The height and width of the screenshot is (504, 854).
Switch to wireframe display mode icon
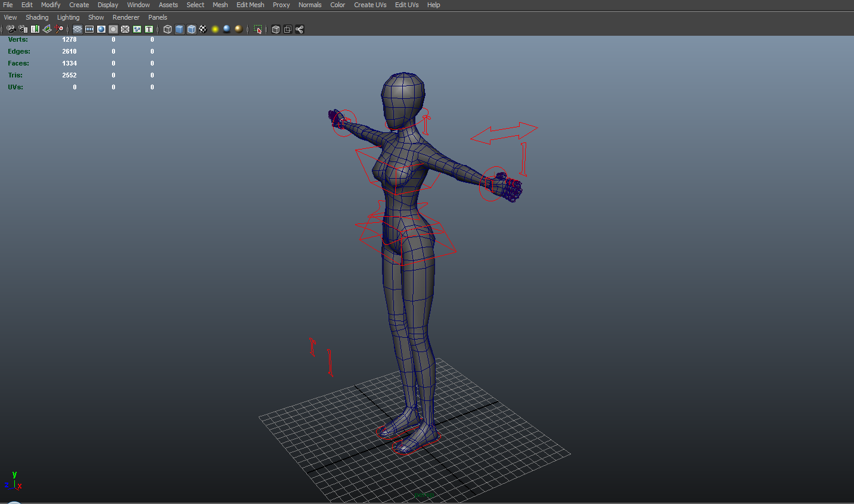(x=167, y=29)
